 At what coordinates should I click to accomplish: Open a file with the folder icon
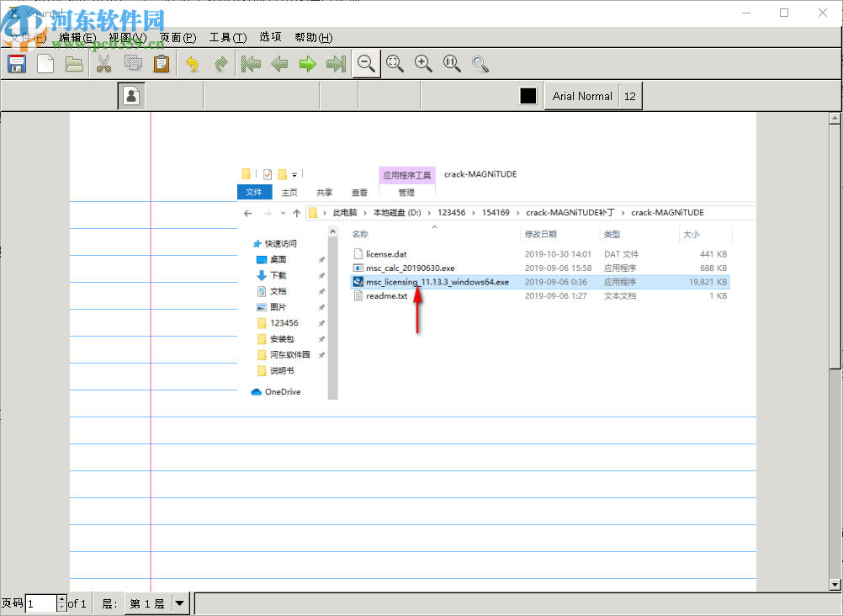pyautogui.click(x=74, y=64)
